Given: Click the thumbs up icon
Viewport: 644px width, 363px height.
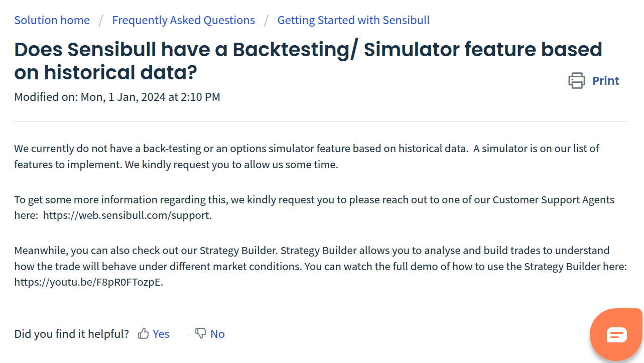Looking at the screenshot, I should (x=144, y=334).
